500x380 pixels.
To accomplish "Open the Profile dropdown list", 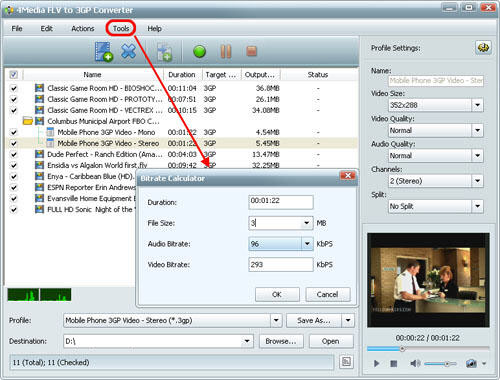I will click(x=276, y=320).
